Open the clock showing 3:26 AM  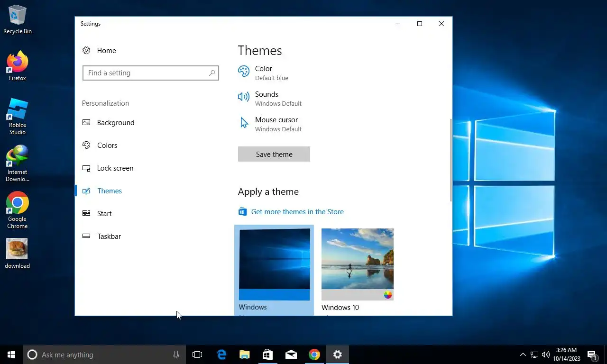(566, 355)
